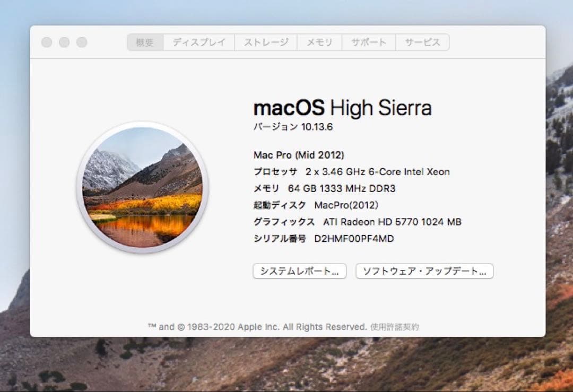Click the serial number D2HMF00PF4MD
This screenshot has width=573, height=392.
click(x=323, y=239)
